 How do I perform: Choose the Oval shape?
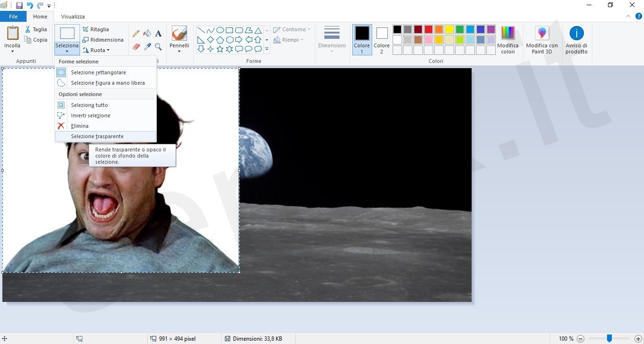[220, 30]
